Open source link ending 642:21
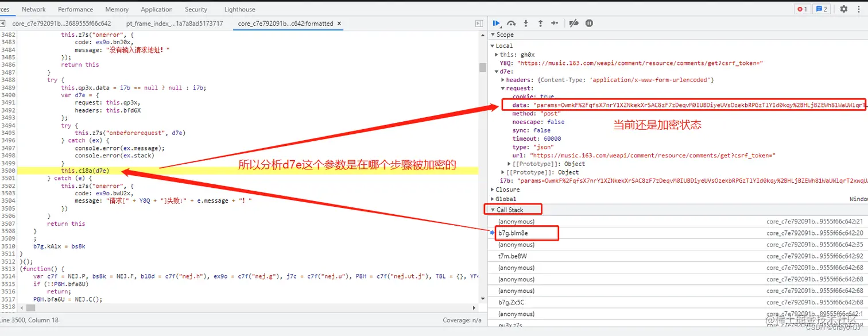 click(x=815, y=222)
